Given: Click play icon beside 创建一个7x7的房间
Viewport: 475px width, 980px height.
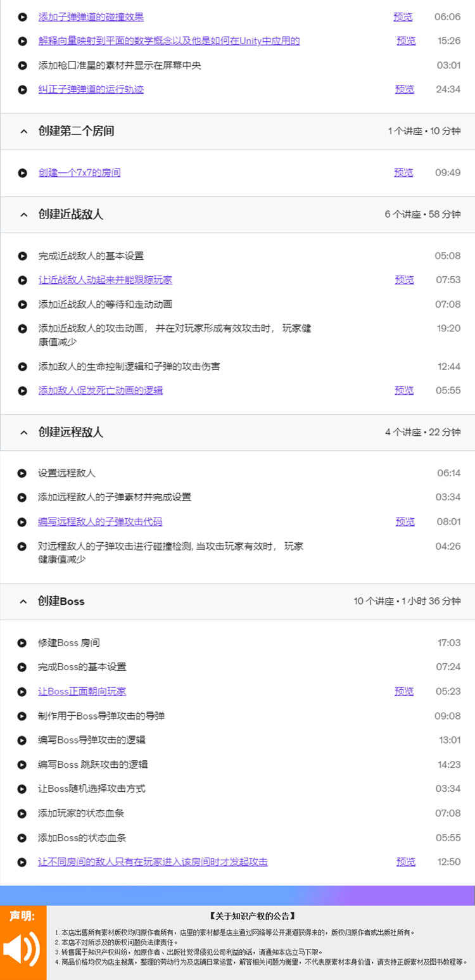Looking at the screenshot, I should (23, 172).
